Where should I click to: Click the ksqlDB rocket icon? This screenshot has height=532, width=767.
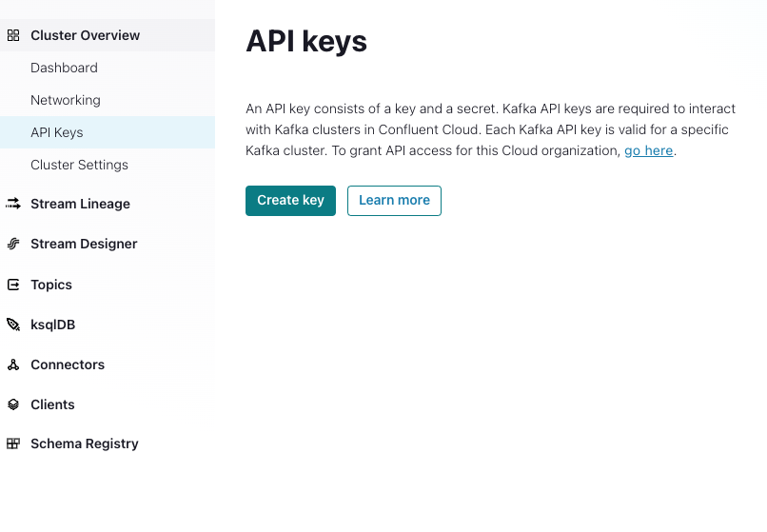(13, 325)
